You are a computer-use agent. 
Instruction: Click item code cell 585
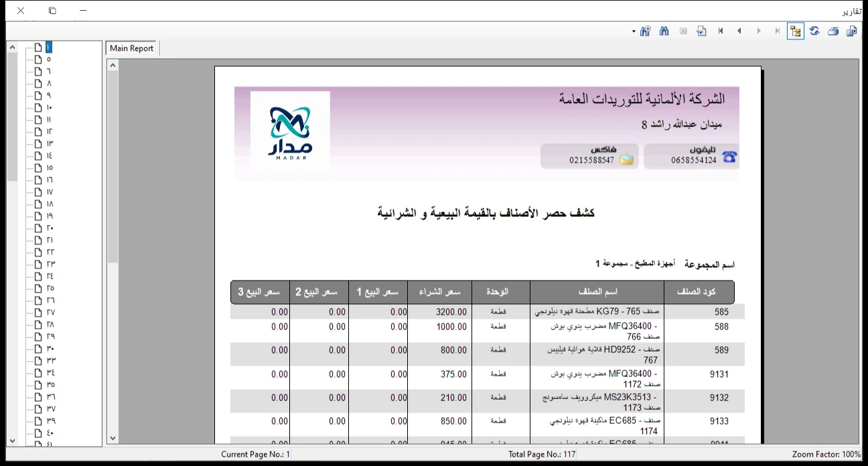(x=721, y=312)
